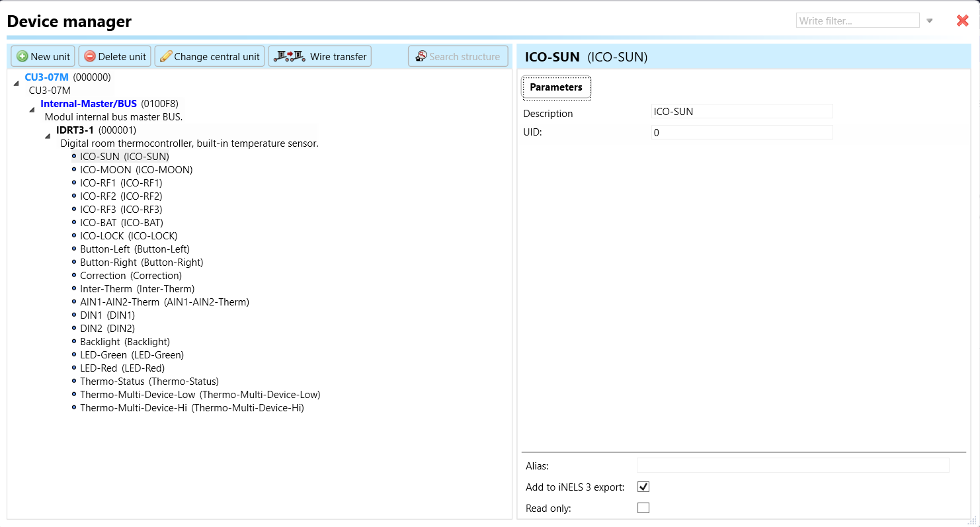Click the red Delete unit icon
This screenshot has width=980, height=527.
point(90,56)
